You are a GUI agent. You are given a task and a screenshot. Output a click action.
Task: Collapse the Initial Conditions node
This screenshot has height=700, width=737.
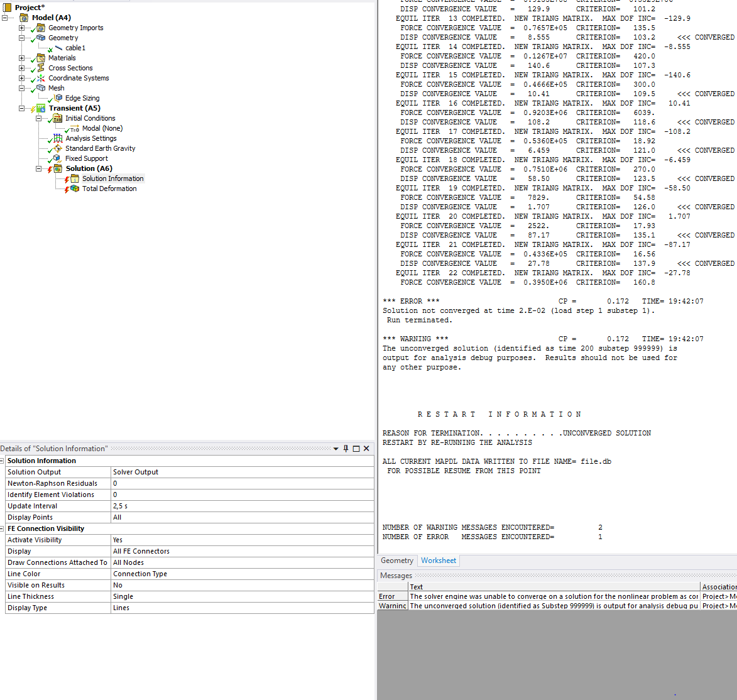38,119
